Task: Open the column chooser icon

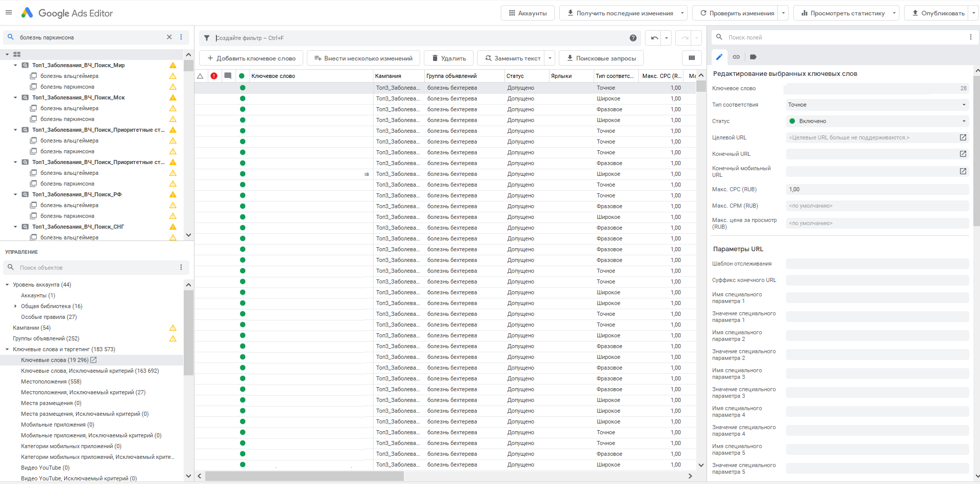Action: (692, 58)
